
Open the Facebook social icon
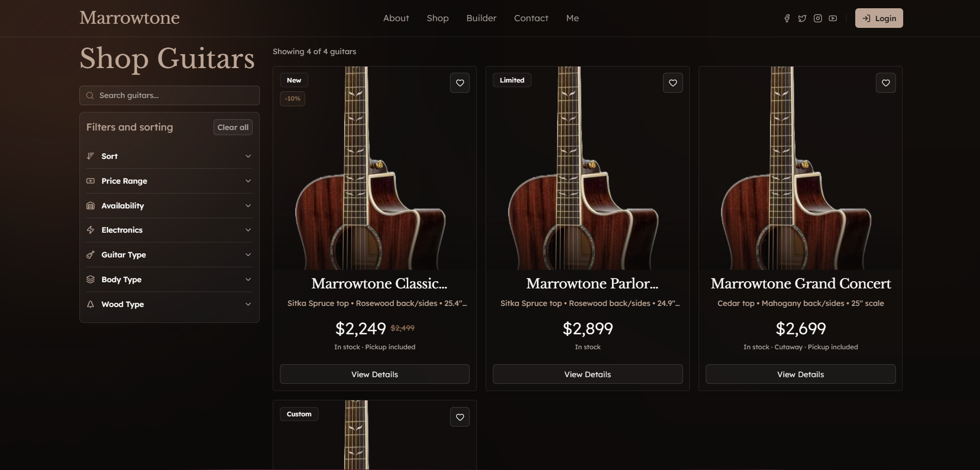click(787, 19)
